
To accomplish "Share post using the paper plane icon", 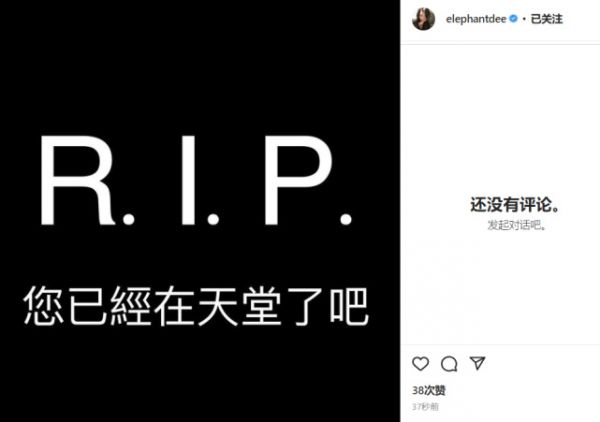I will (x=478, y=363).
